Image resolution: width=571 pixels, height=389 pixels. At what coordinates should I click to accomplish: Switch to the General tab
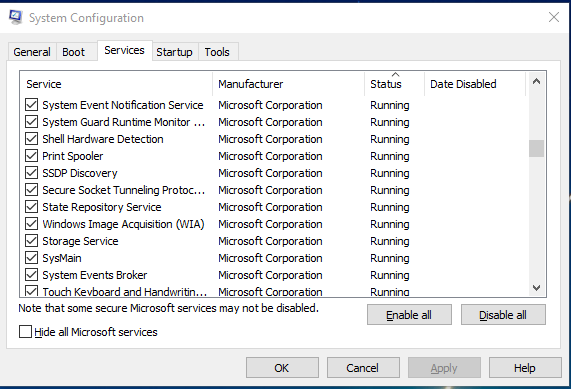coord(32,52)
